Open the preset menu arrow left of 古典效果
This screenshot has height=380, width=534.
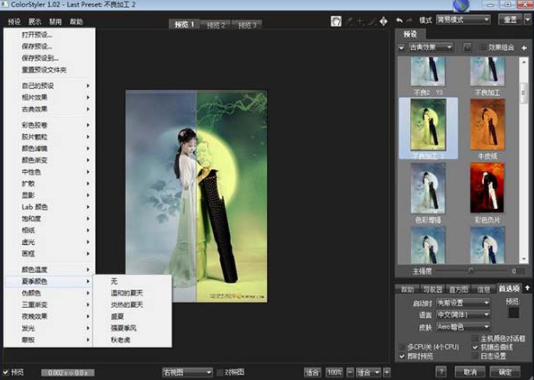(x=401, y=48)
